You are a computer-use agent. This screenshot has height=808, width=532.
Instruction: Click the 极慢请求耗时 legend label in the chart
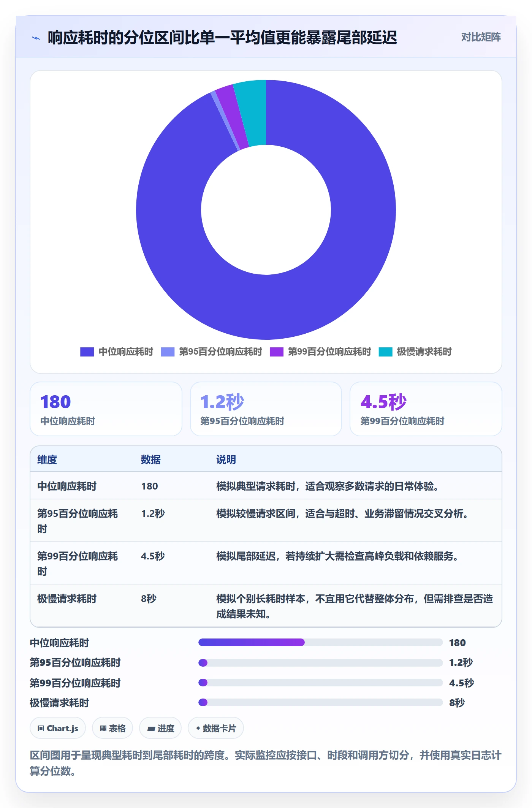[x=424, y=352]
